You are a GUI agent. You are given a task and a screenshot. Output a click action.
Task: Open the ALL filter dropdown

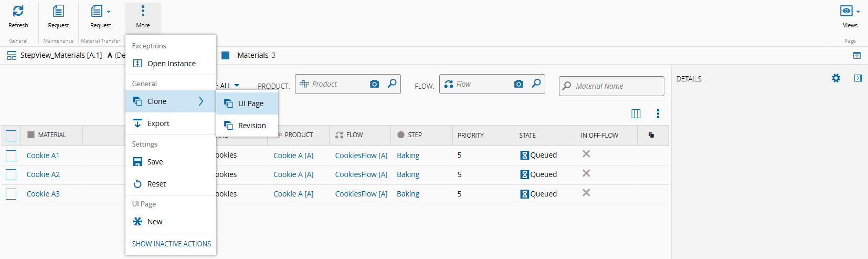tap(229, 86)
